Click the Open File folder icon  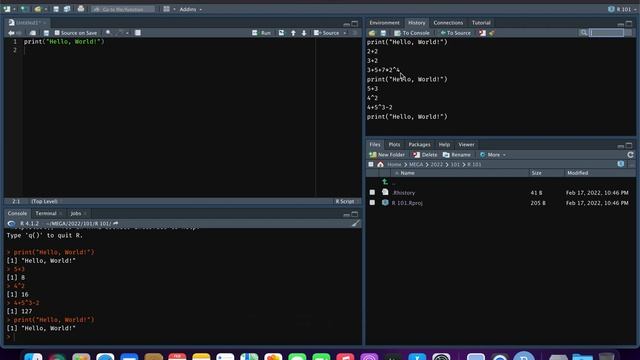pos(38,9)
